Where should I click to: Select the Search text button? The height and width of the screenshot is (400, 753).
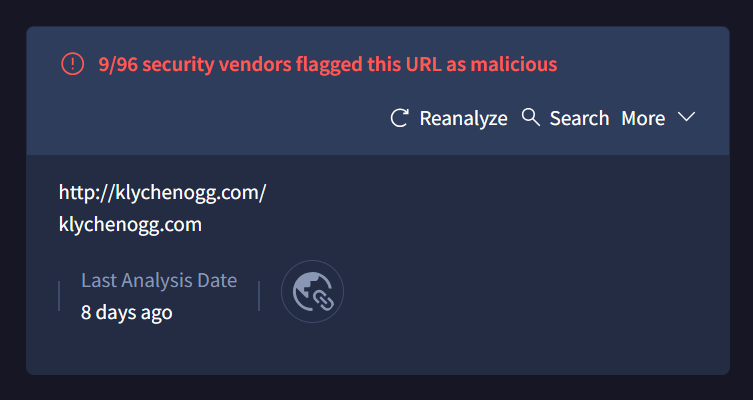(x=579, y=118)
